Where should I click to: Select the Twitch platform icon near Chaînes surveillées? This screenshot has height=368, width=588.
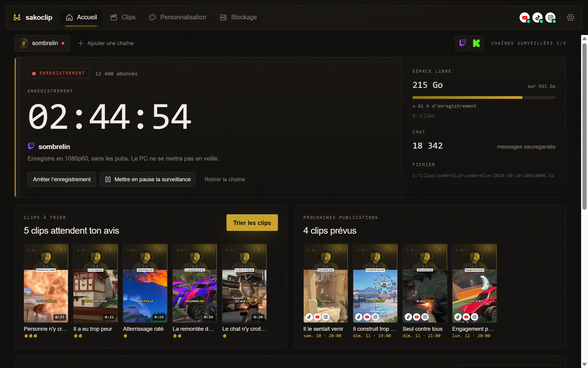[x=462, y=43]
